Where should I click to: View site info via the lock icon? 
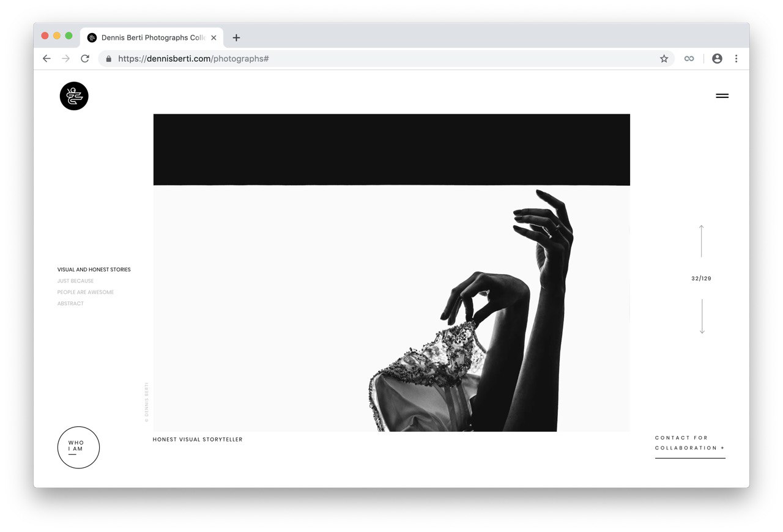(109, 59)
